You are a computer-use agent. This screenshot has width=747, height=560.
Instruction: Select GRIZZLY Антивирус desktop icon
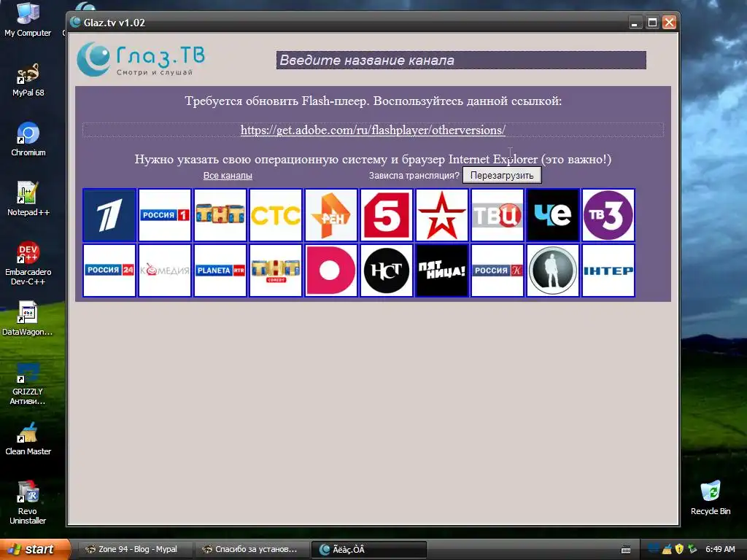(28, 384)
